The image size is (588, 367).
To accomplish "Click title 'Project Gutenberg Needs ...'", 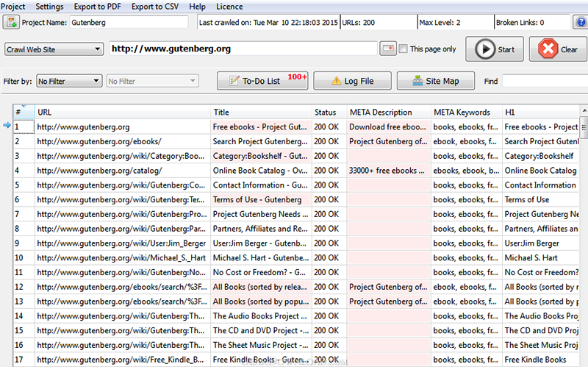I will [x=262, y=214].
